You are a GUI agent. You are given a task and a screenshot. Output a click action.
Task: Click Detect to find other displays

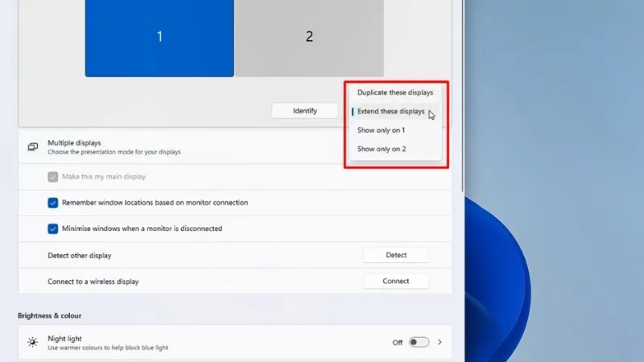(x=396, y=255)
